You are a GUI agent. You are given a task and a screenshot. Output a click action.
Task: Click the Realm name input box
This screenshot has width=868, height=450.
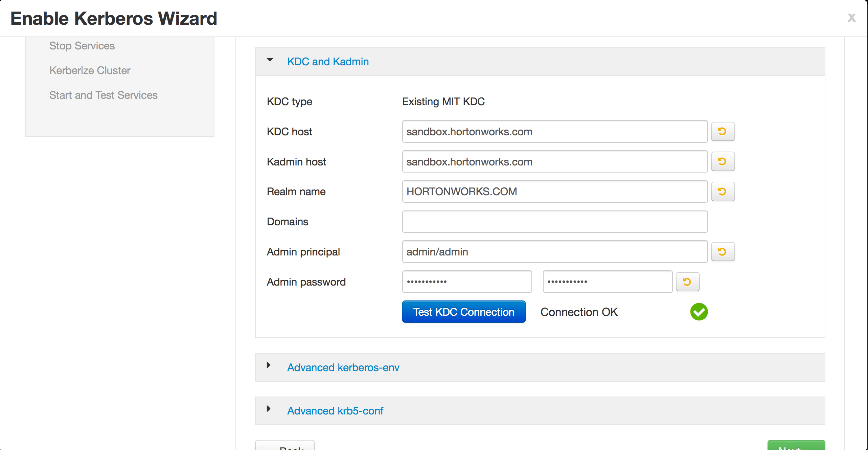[554, 192]
